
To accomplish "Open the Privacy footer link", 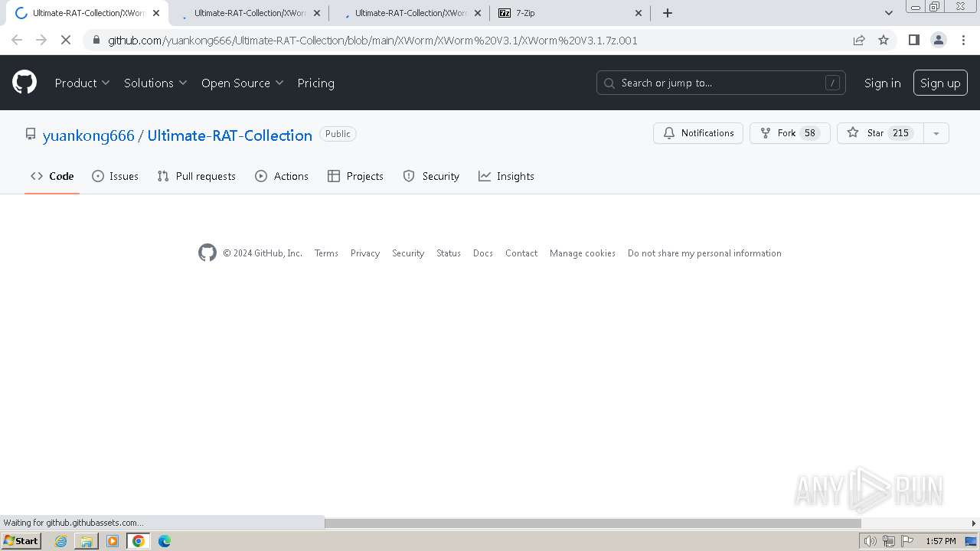I will (365, 253).
